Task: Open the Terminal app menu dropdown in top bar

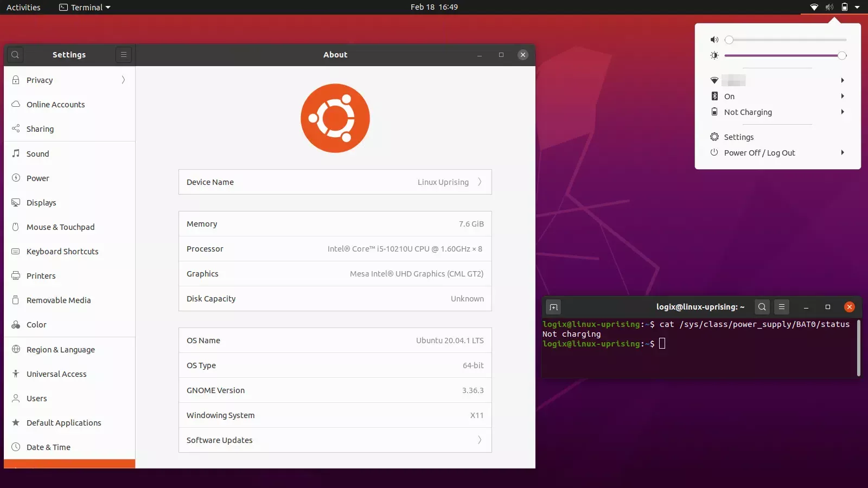Action: pos(85,7)
